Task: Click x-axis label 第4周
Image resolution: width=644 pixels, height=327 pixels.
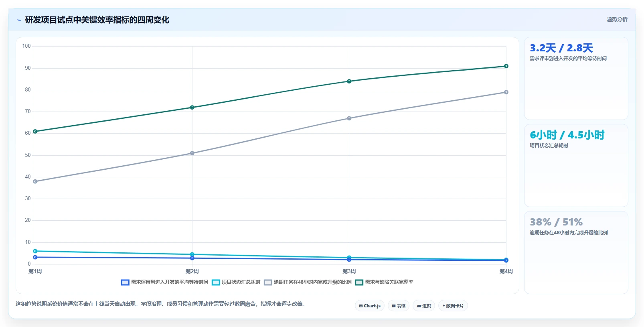Action: (x=506, y=272)
